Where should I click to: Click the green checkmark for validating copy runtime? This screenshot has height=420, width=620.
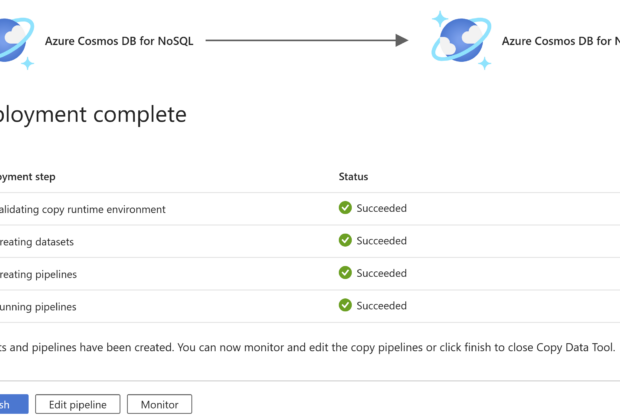345,208
